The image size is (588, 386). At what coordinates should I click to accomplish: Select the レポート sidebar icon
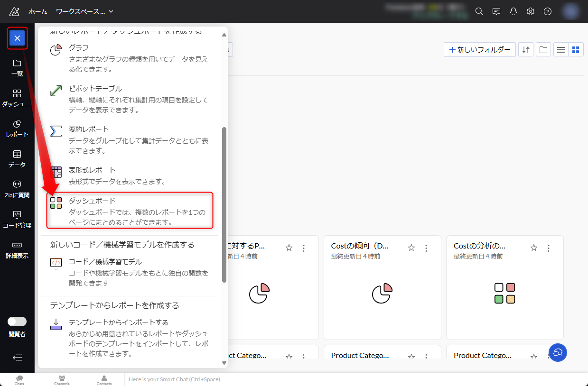pyautogui.click(x=17, y=128)
